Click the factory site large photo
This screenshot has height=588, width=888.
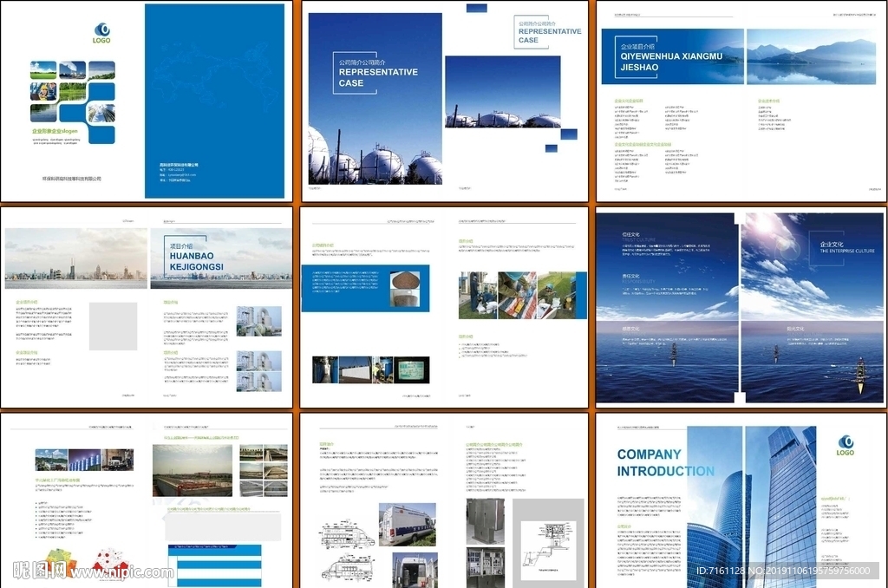click(x=193, y=470)
